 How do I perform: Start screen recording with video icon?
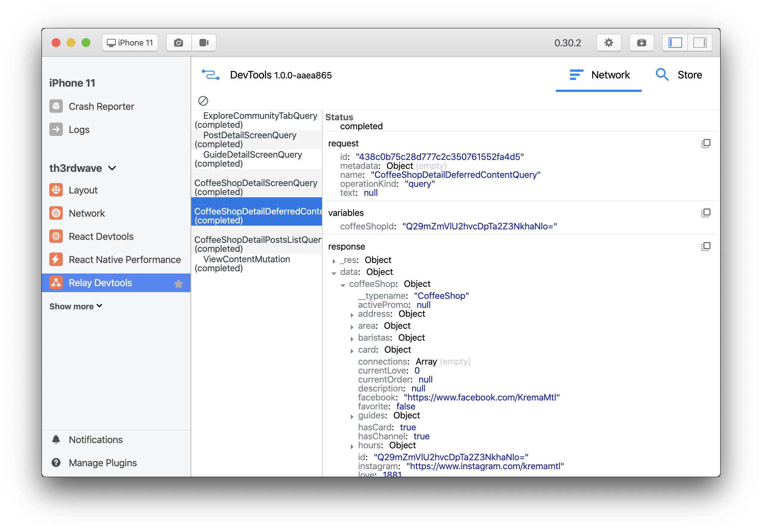pos(204,43)
